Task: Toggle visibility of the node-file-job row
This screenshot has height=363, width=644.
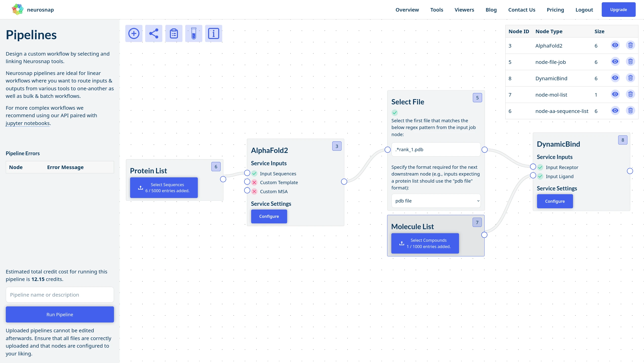Action: pos(615,61)
